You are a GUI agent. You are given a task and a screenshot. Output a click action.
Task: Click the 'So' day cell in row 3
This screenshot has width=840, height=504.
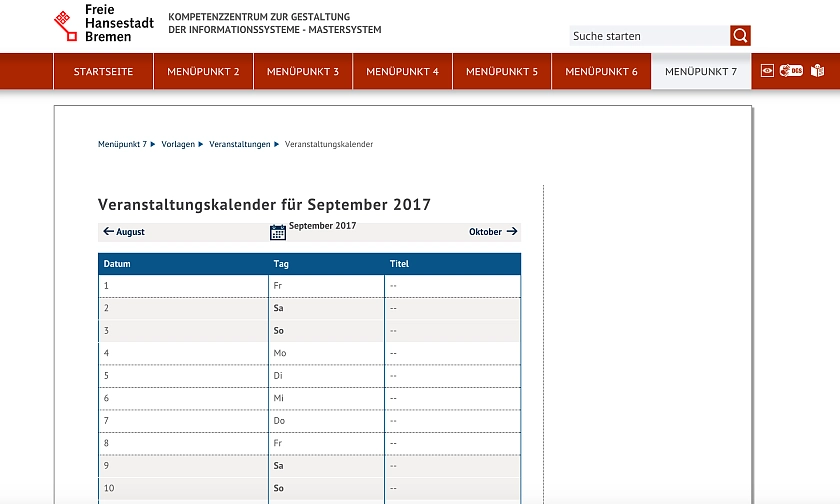pyautogui.click(x=326, y=330)
